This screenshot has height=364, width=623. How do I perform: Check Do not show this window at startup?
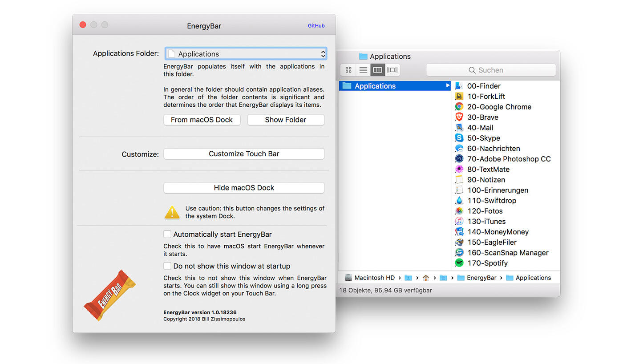coord(167,266)
